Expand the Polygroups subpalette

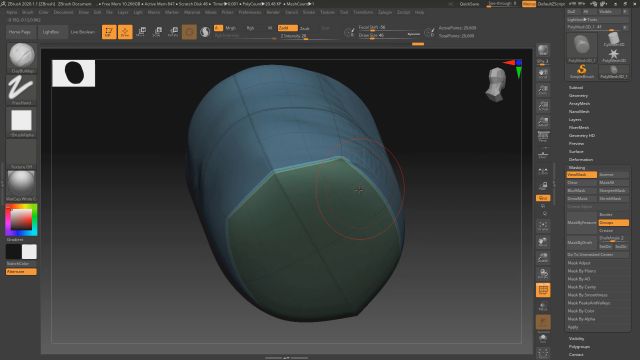pos(579,347)
